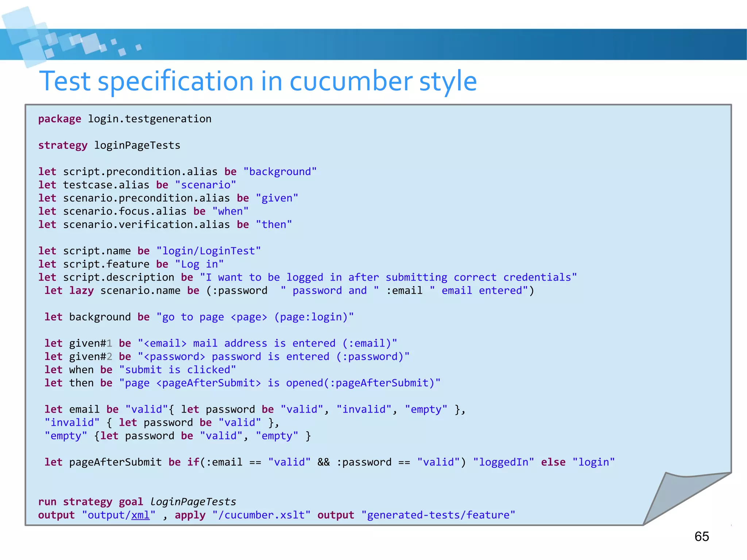Click the string "generated-tests/feature"
Viewport: 747px width, 560px height.
438,515
